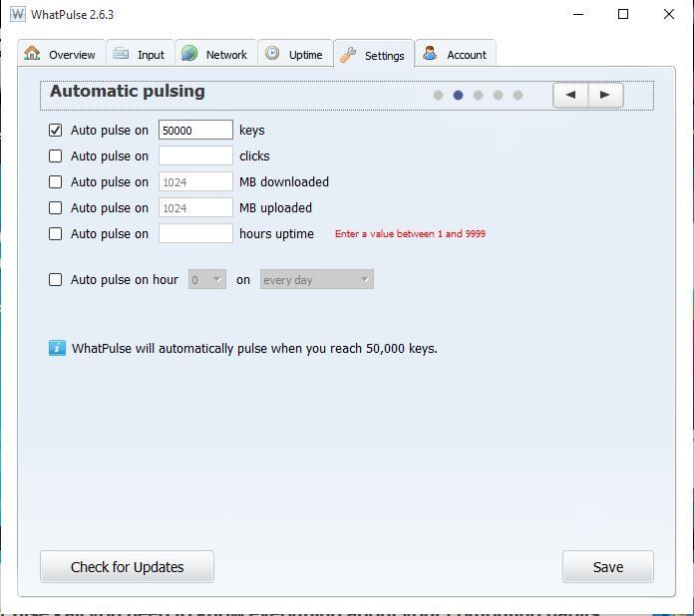Enable auto pulse on hours uptime
Viewport: 694px width, 616px height.
pyautogui.click(x=55, y=233)
